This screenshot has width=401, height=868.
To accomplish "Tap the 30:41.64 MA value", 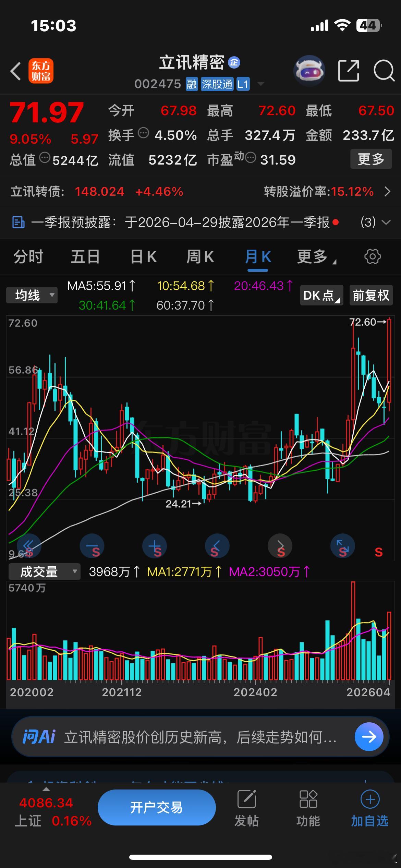I will [107, 305].
